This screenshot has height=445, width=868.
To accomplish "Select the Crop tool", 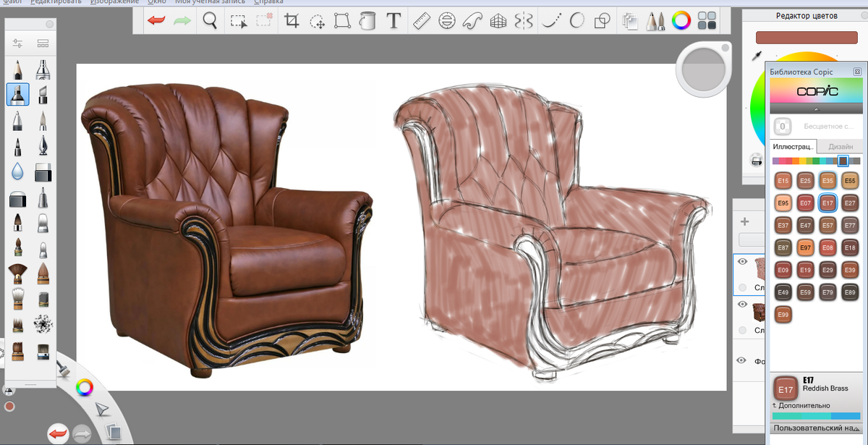I will (x=292, y=21).
